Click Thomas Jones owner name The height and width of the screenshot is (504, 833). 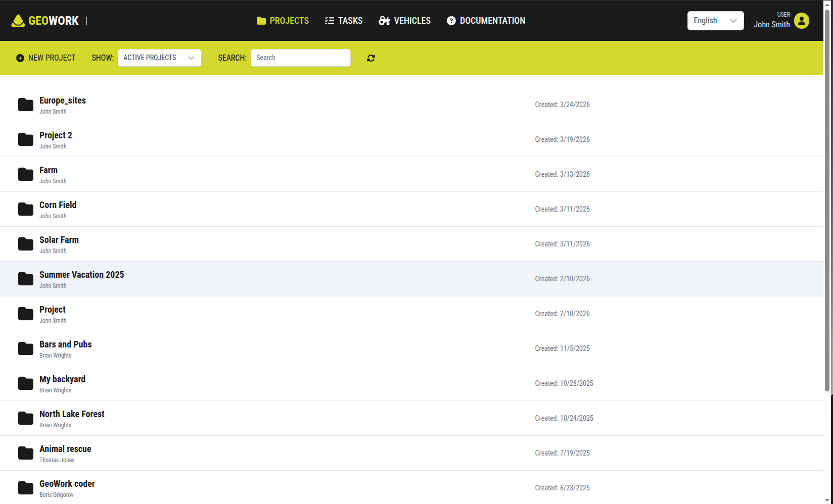[x=57, y=460]
